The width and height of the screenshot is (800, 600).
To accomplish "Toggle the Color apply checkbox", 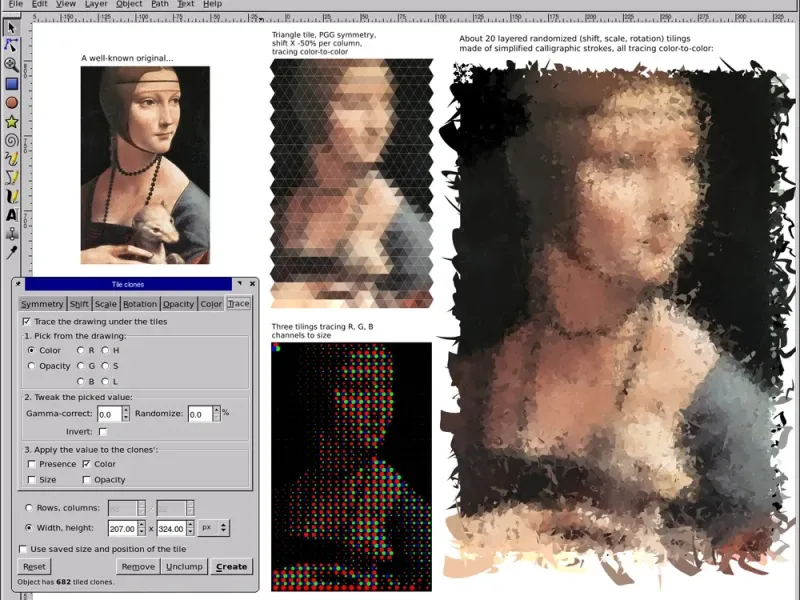I will pyautogui.click(x=86, y=464).
